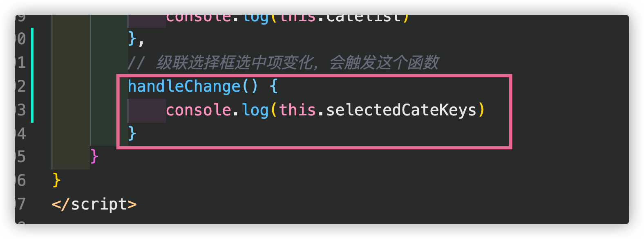Viewport: 644px width, 239px height.
Task: Click the yellow closing parenthesis after selectedCateKeys
Action: click(x=481, y=110)
